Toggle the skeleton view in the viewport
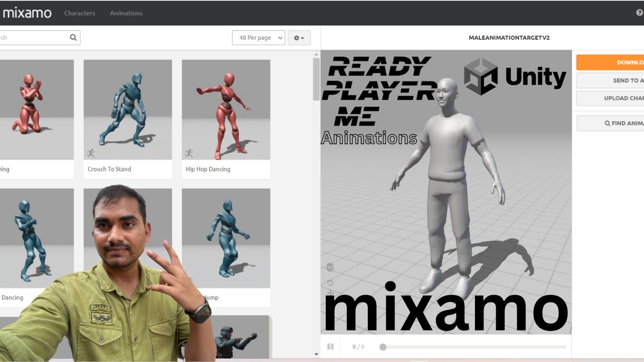Image resolution: width=644 pixels, height=362 pixels. click(330, 267)
